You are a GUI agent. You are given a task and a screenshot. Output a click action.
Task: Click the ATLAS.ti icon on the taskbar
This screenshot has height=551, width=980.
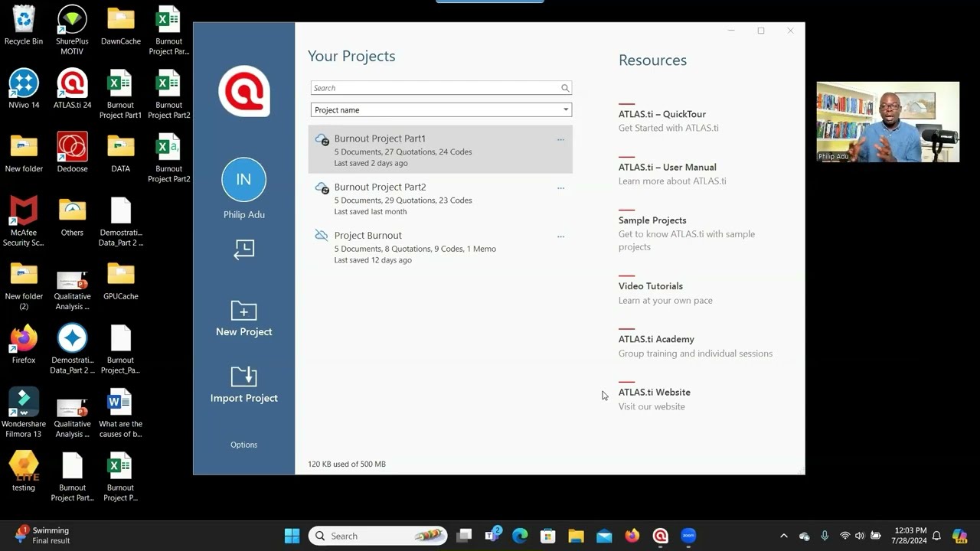point(660,536)
